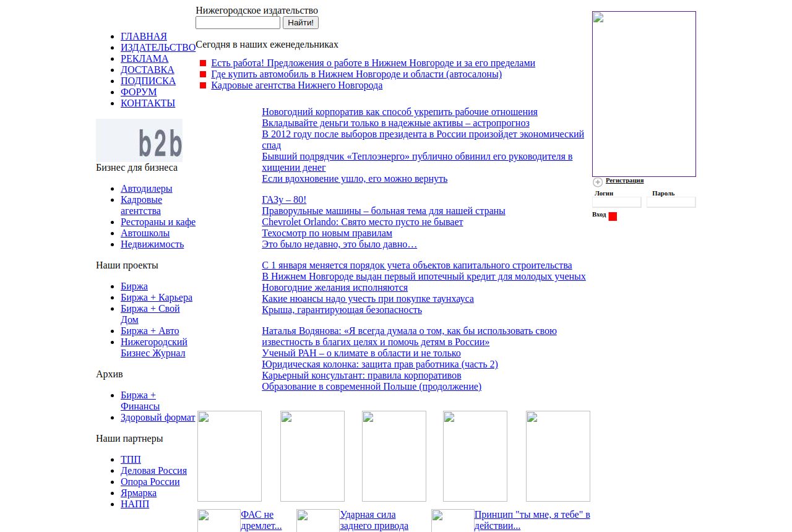The width and height of the screenshot is (792, 532).
Task: Click into the Логин input field
Action: tap(617, 202)
